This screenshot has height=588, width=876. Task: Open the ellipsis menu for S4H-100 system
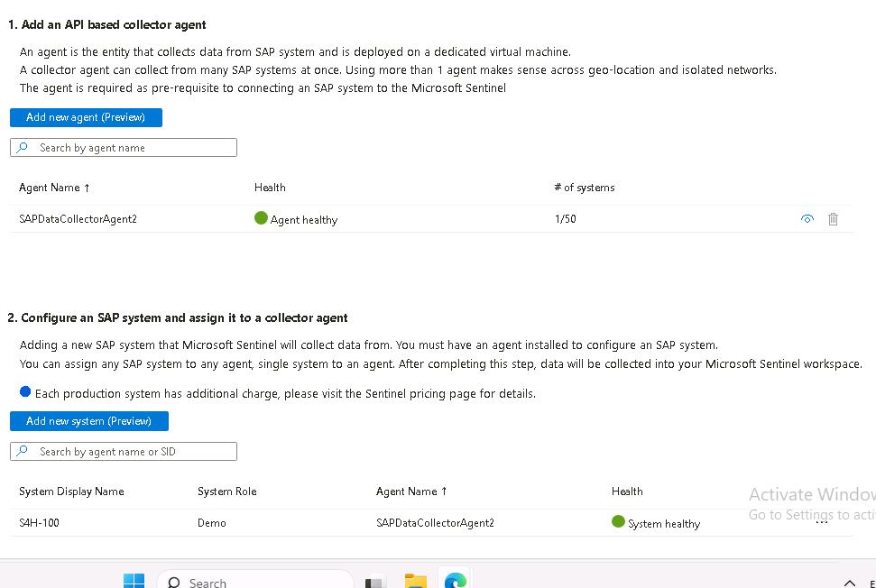821,522
